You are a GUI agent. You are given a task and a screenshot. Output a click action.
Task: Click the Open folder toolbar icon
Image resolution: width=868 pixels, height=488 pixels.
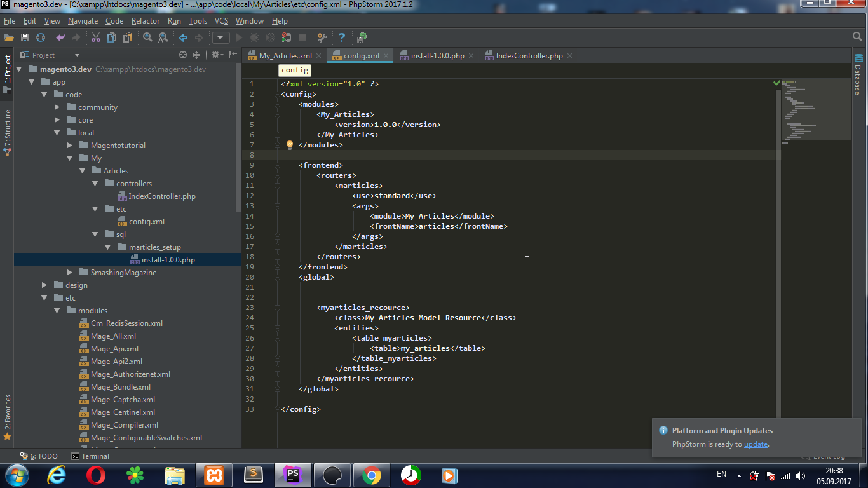(9, 37)
